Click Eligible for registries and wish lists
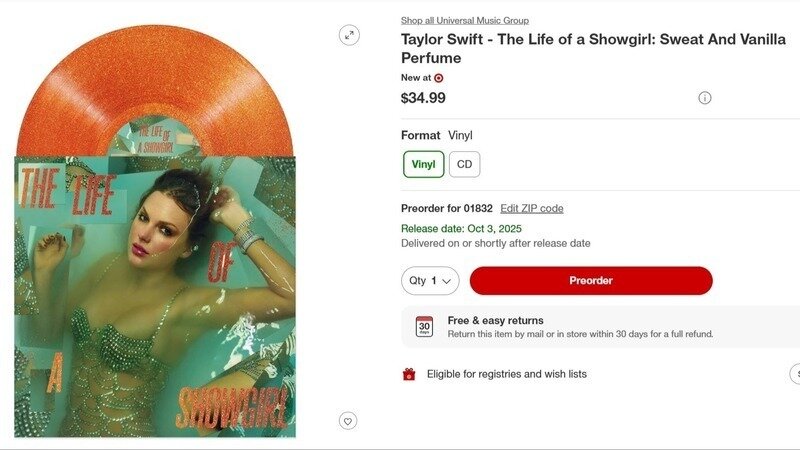Screen dimensions: 800x450 coord(507,374)
